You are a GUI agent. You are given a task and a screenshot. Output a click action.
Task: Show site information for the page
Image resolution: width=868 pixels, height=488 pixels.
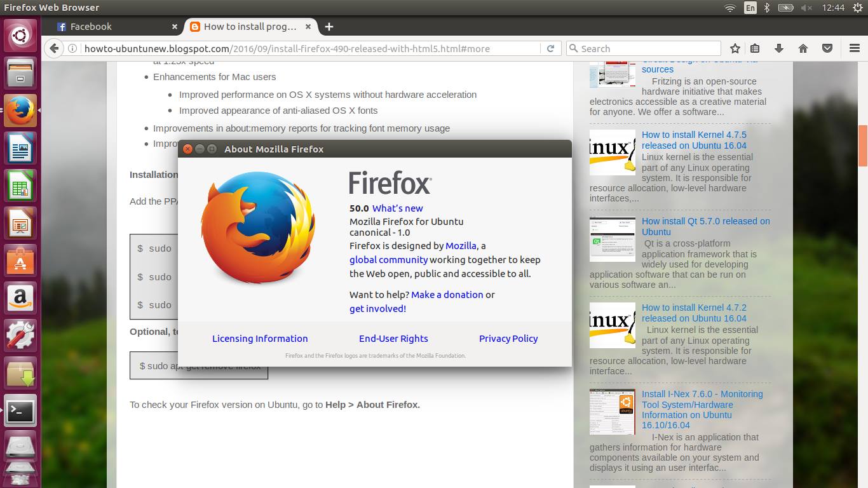click(x=72, y=48)
